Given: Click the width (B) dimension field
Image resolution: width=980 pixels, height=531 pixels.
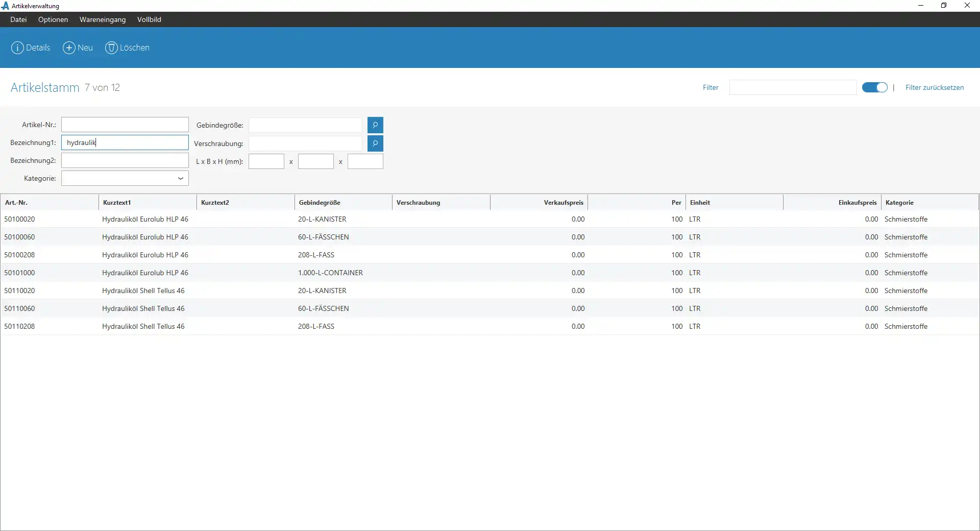Looking at the screenshot, I should [316, 161].
